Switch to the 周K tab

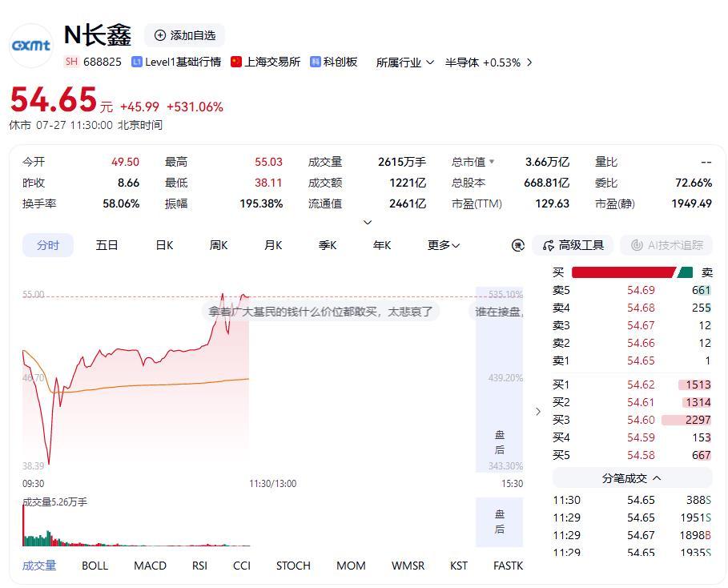219,245
